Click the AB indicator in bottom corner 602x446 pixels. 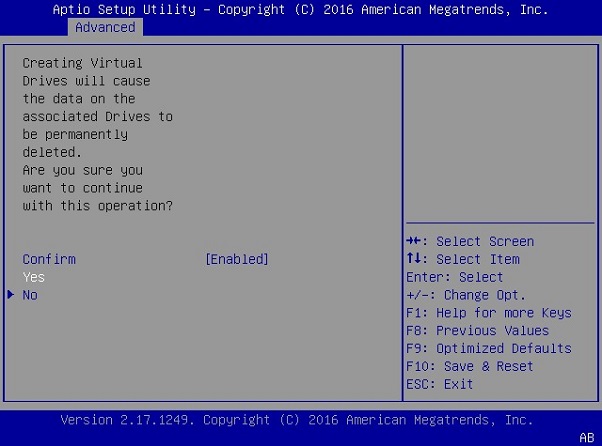(x=587, y=437)
